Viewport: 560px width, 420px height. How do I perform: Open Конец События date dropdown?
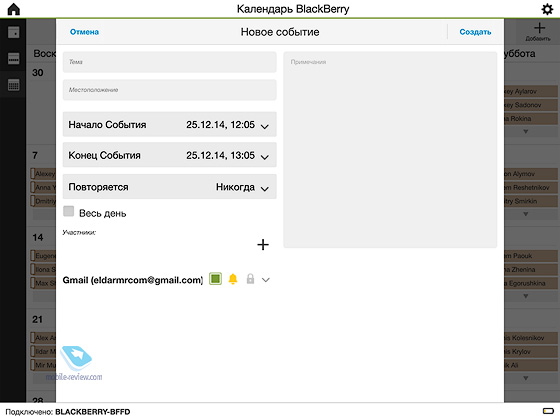pos(170,155)
